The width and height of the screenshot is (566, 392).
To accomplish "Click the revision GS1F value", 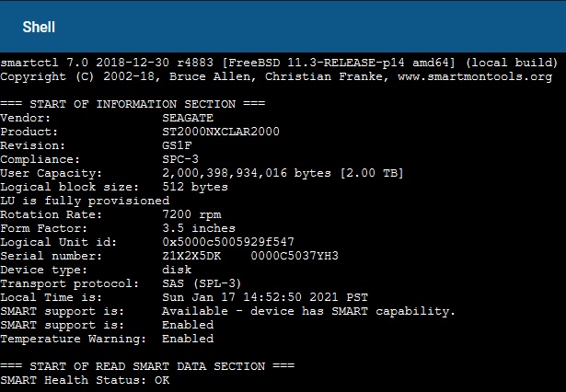I will pyautogui.click(x=177, y=145).
